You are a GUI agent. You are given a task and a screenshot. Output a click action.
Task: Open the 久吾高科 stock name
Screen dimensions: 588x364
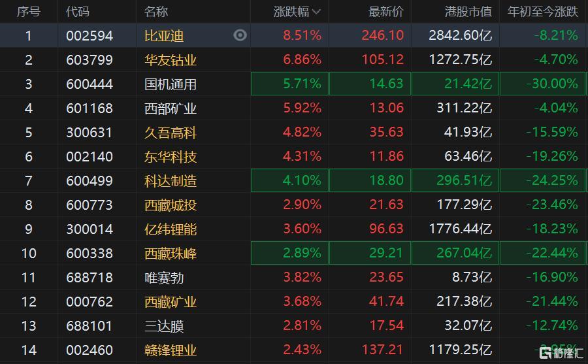tap(171, 133)
